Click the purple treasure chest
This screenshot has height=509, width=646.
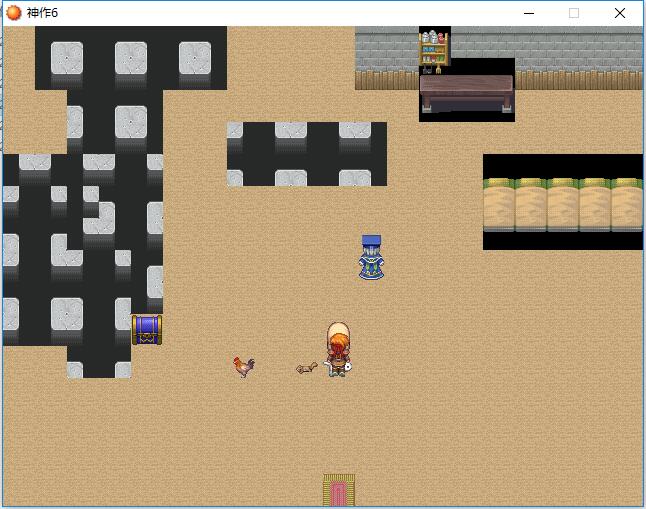[x=147, y=330]
